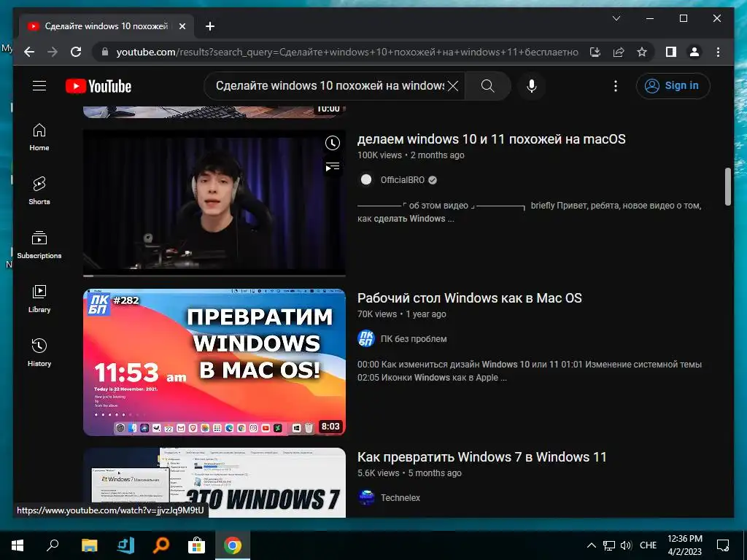Run search with the magnifier button
747x560 pixels.
pos(487,86)
